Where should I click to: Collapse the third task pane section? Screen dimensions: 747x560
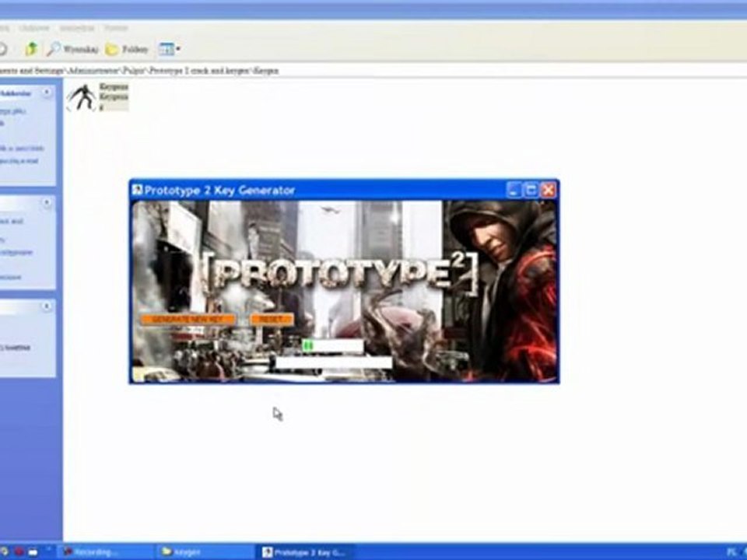pyautogui.click(x=47, y=306)
